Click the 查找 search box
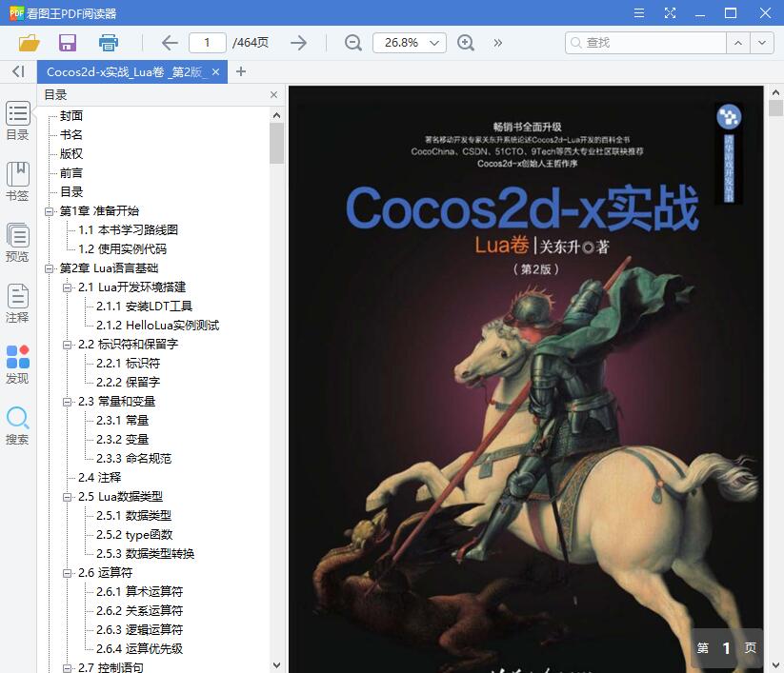 [646, 43]
